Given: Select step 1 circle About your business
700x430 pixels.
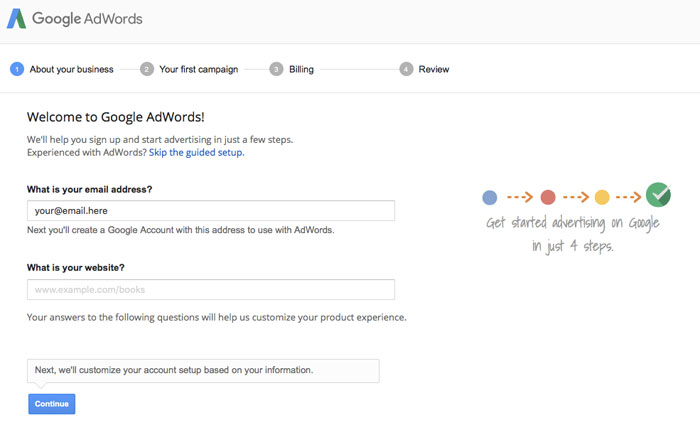Looking at the screenshot, I should [x=17, y=69].
